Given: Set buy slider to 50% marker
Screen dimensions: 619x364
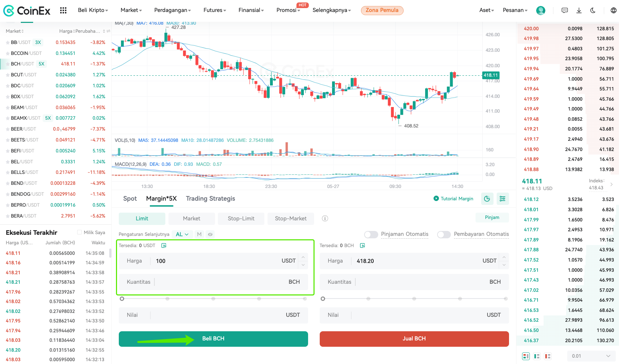Looking at the screenshot, I should pos(213,299).
